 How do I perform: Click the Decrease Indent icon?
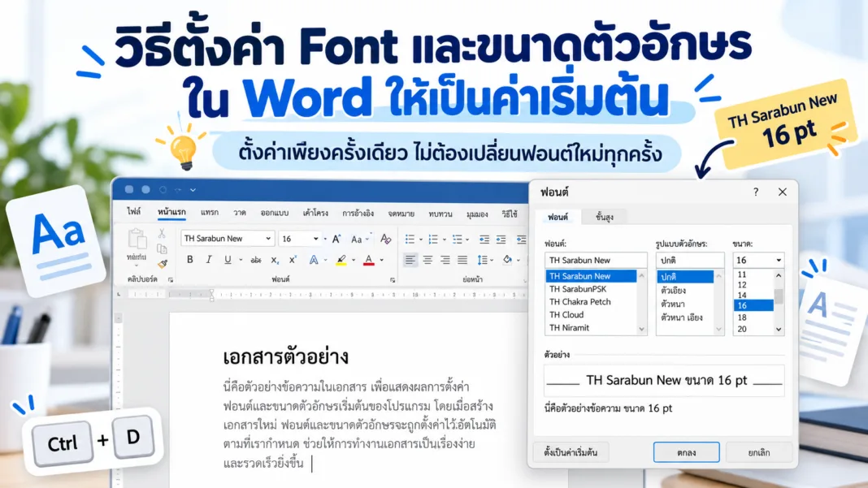(484, 239)
